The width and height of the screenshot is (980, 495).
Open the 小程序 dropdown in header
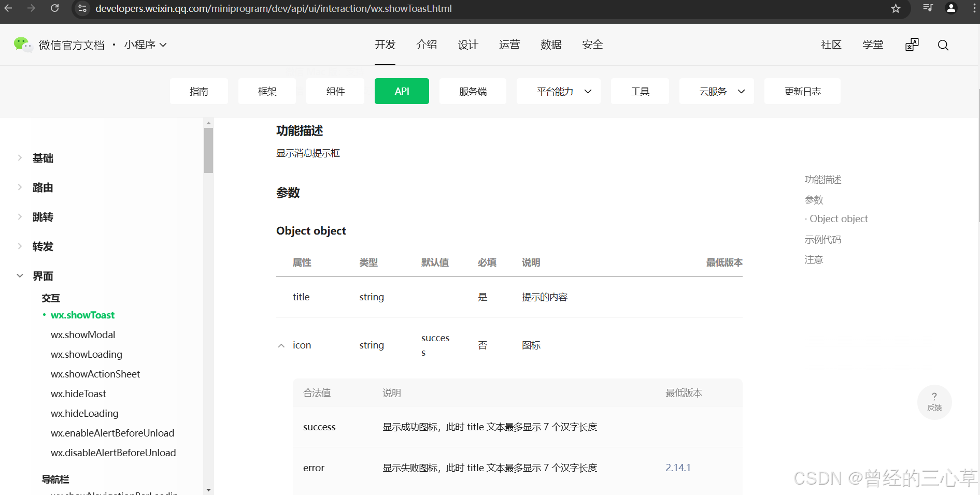(145, 45)
